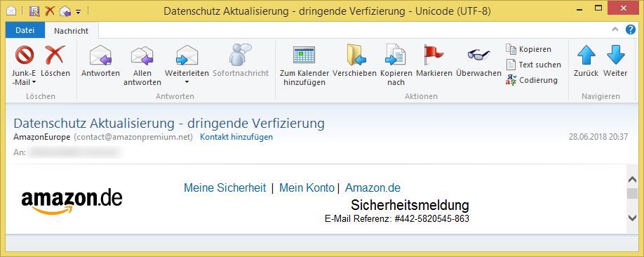Viewport: 644px width, 257px height.
Task: Move the email with Verschieben
Action: tap(354, 61)
